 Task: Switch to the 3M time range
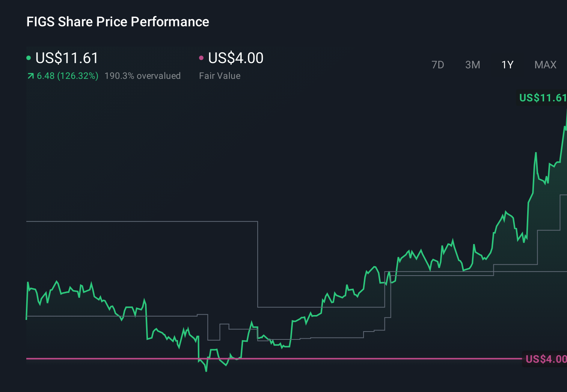(472, 65)
